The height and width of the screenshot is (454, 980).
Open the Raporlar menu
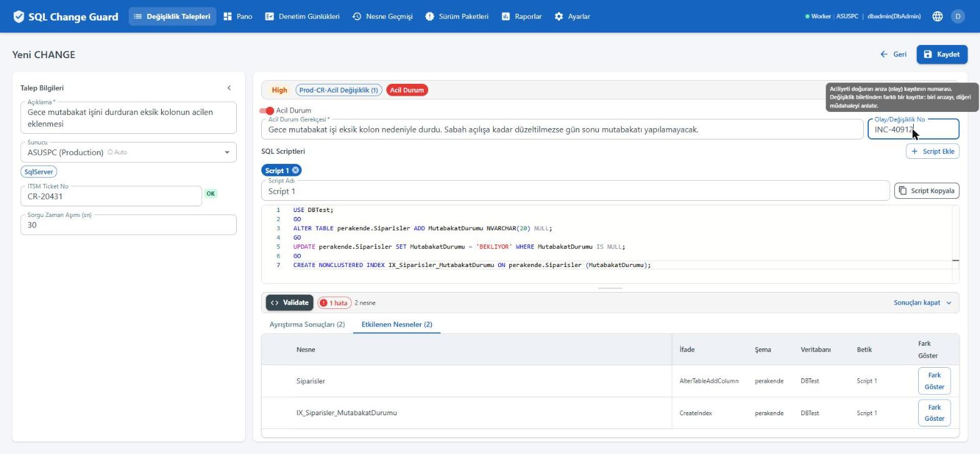pyautogui.click(x=522, y=16)
